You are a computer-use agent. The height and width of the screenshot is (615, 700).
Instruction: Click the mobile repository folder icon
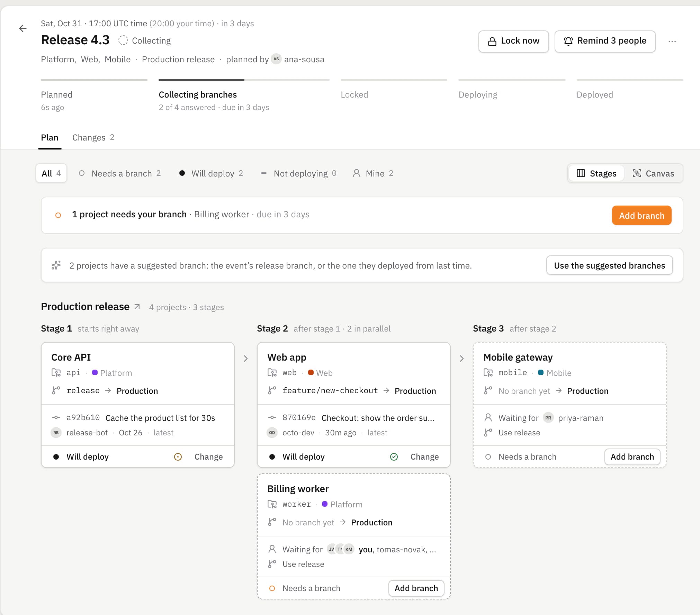[488, 372]
